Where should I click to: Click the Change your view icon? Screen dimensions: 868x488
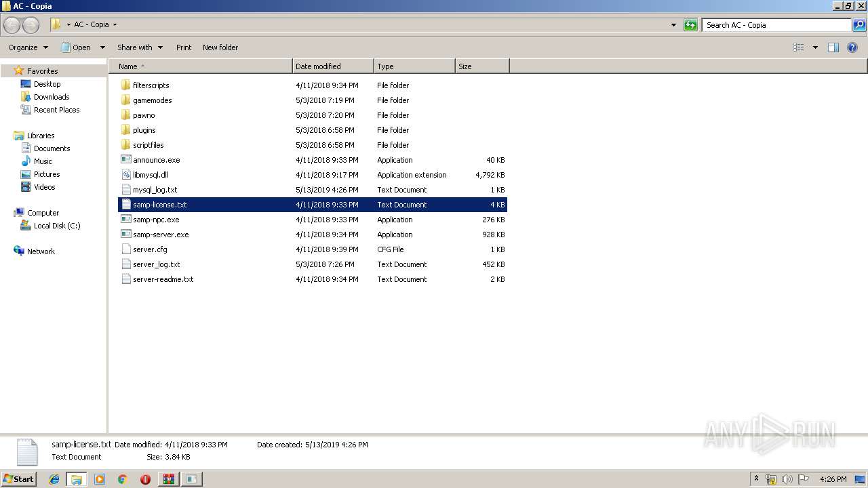[799, 47]
